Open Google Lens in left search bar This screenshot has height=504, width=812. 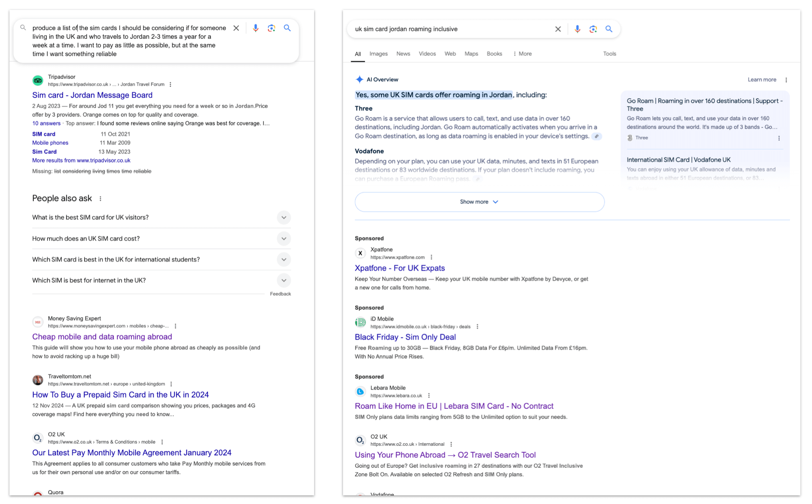(x=271, y=28)
